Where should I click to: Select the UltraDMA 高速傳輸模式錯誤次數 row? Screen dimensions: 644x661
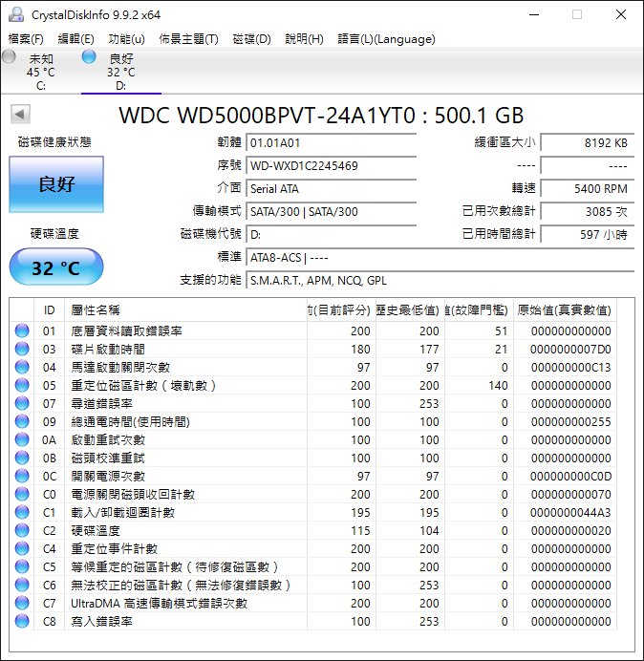click(313, 603)
